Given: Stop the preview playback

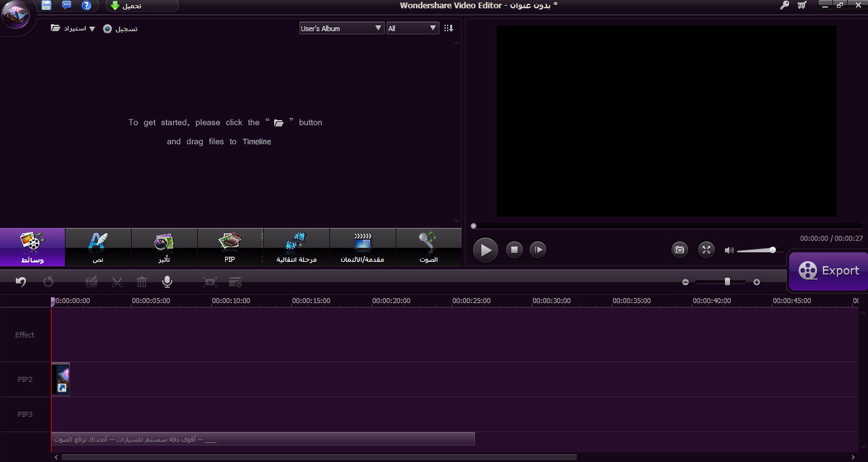Looking at the screenshot, I should pos(514,250).
